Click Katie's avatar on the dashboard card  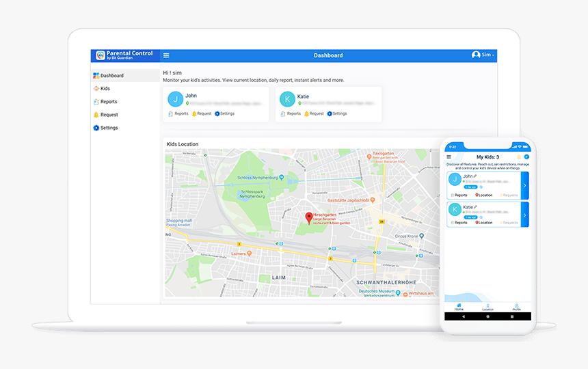[287, 98]
